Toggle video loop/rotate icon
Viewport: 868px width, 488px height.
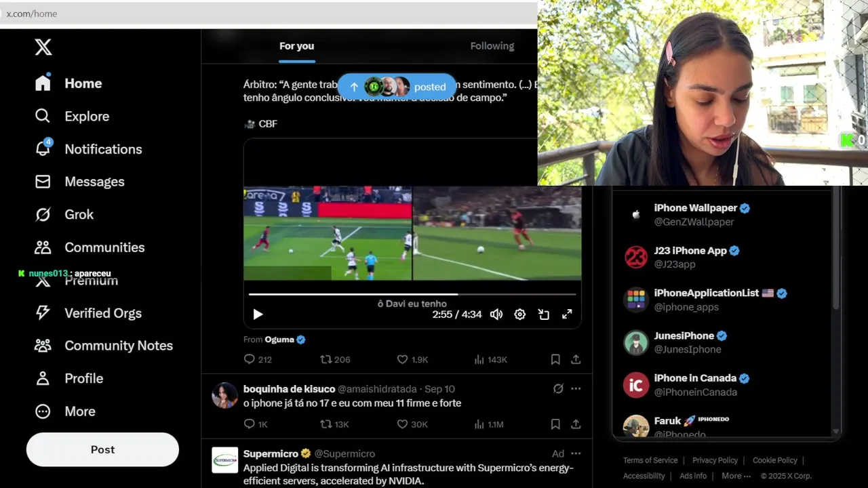point(543,314)
